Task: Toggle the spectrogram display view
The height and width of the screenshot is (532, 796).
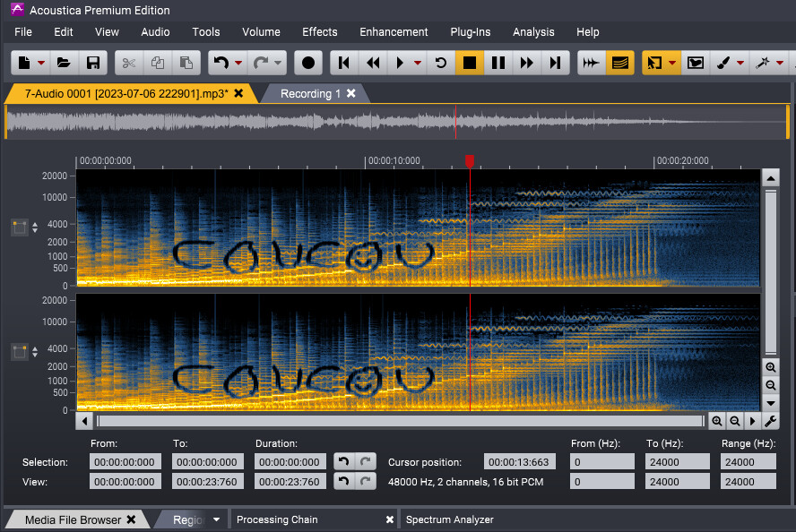Action: pos(619,63)
